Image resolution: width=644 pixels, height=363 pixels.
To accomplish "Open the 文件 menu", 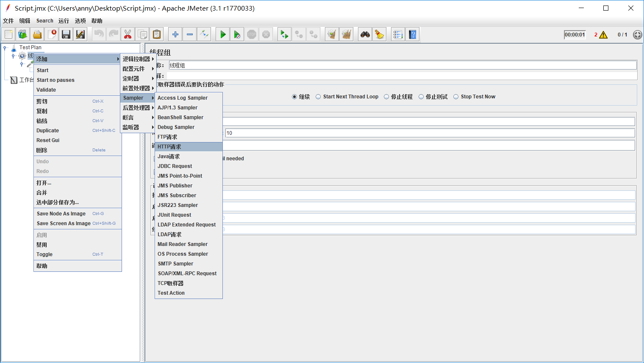I will 8,21.
